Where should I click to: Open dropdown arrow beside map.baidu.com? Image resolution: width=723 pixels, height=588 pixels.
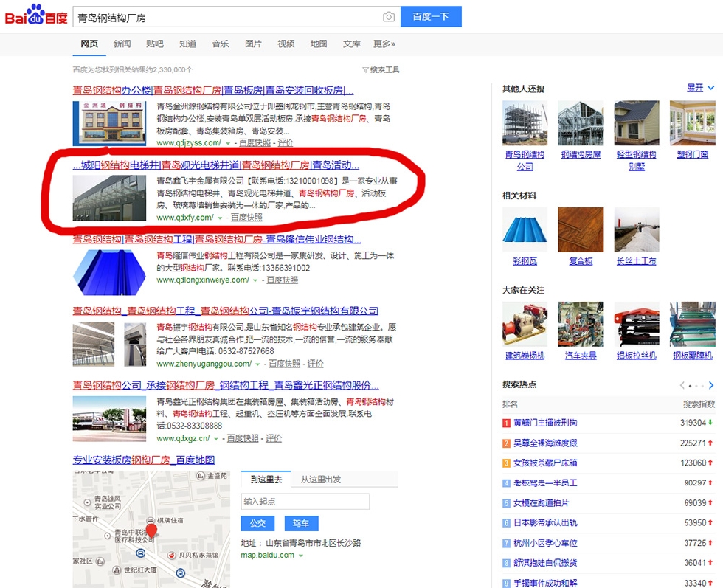301,556
